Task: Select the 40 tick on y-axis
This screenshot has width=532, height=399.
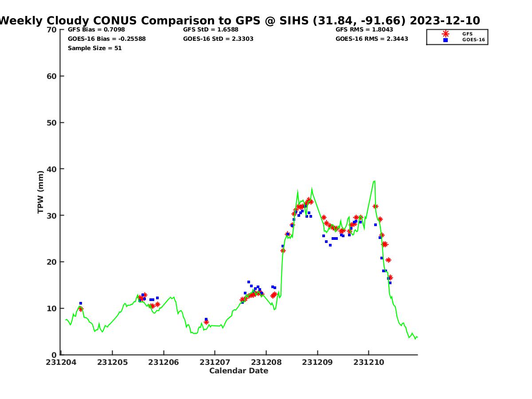Action: pyautogui.click(x=53, y=169)
